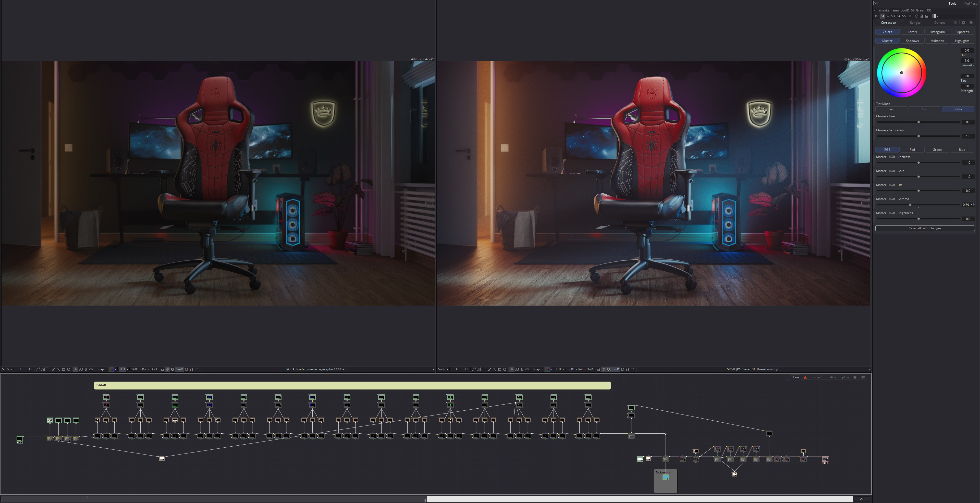The image size is (980, 503).
Task: Open the Timeline tab
Action: [830, 377]
